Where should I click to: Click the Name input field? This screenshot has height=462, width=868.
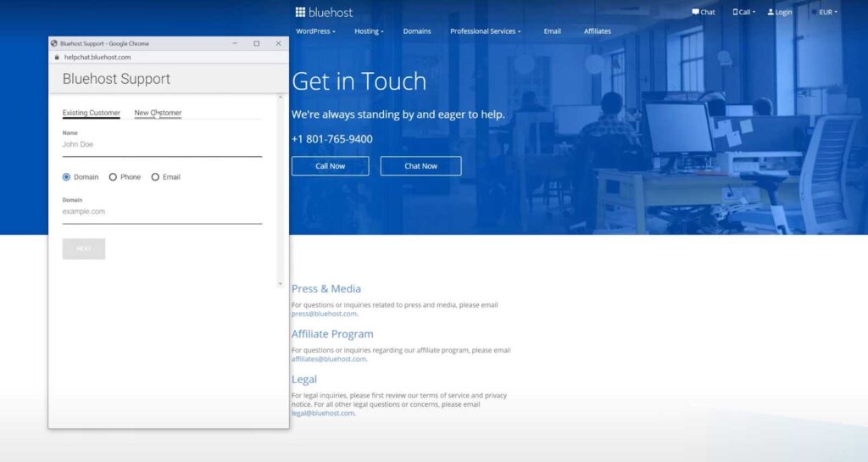162,145
